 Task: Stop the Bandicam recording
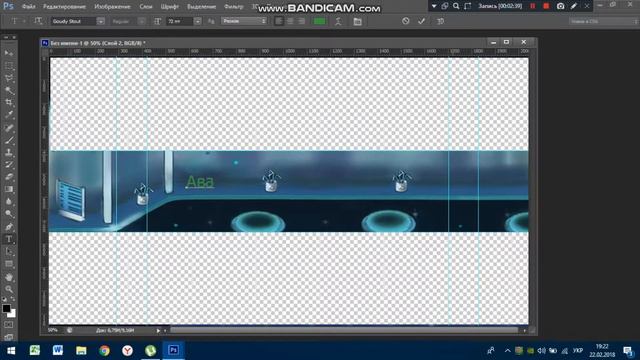546,6
